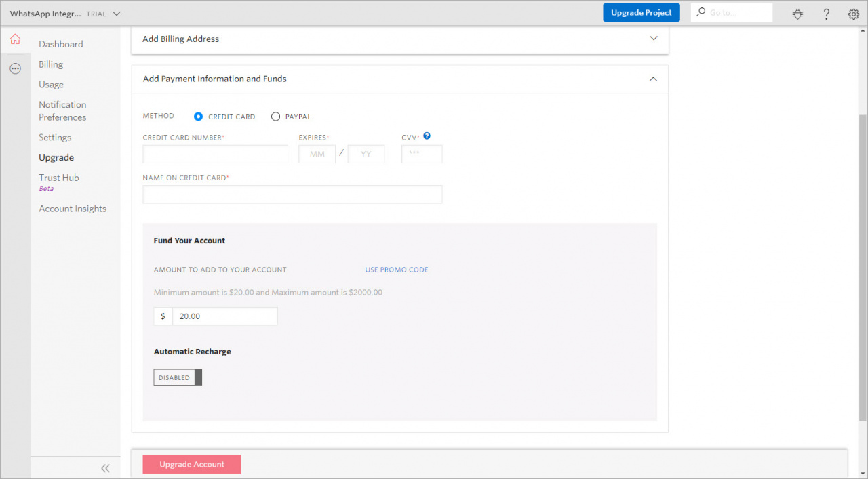This screenshot has width=868, height=479.
Task: Click the Upgrade Project button
Action: (641, 12)
